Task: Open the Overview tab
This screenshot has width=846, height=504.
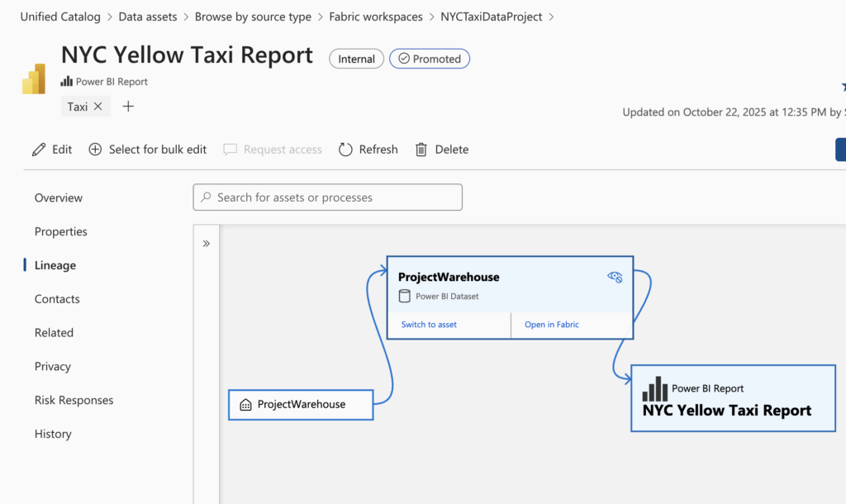Action: (x=59, y=198)
